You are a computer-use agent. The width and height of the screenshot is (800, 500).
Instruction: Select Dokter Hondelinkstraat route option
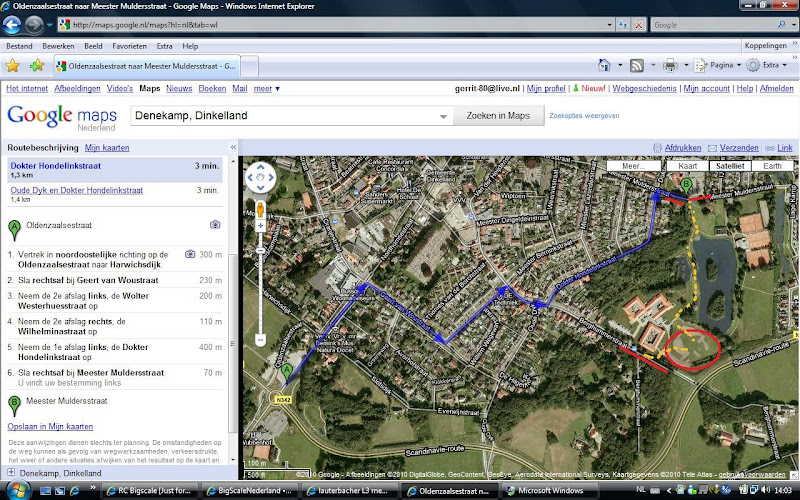115,169
